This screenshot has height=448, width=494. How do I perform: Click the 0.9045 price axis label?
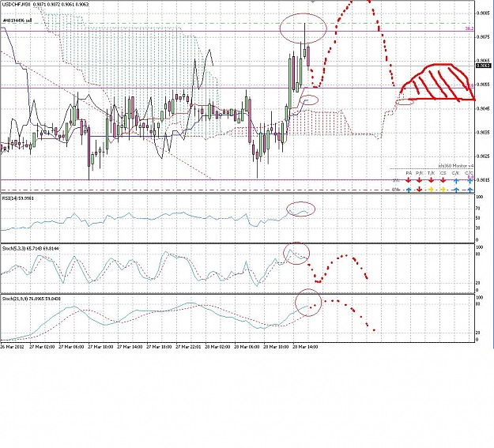click(x=483, y=108)
